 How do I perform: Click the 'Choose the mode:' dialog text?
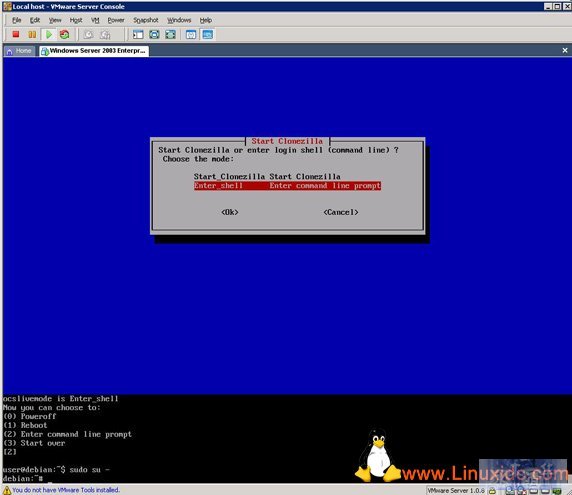click(198, 159)
